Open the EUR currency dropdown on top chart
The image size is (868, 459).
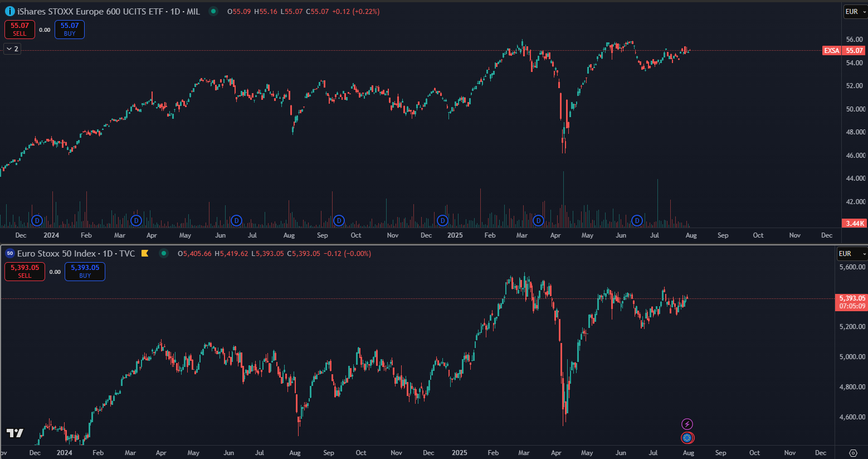(855, 12)
